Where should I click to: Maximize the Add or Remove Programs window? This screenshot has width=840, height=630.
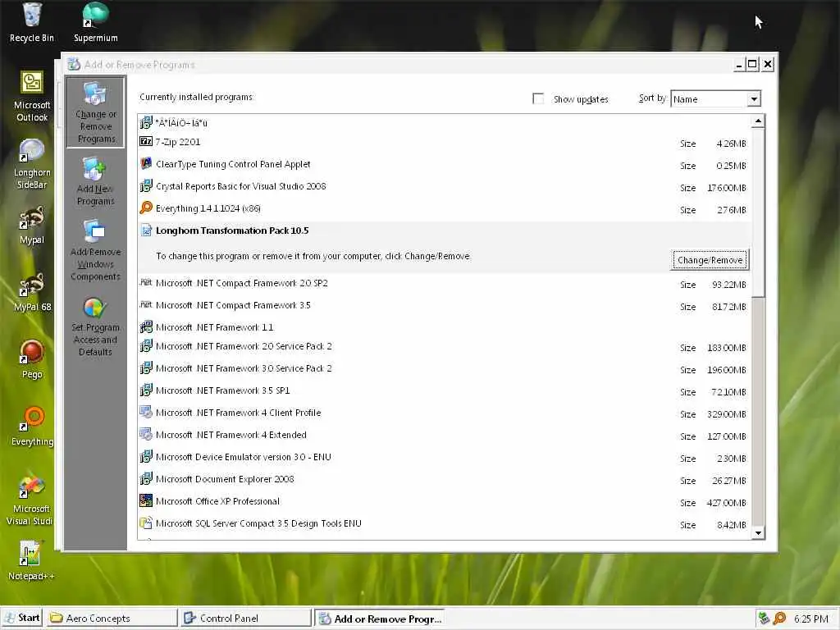[x=753, y=65]
